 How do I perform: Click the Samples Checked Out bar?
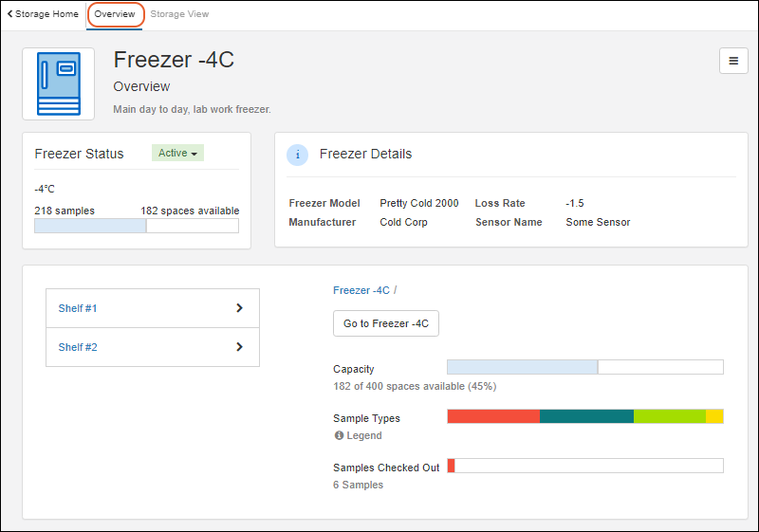pyautogui.click(x=584, y=466)
